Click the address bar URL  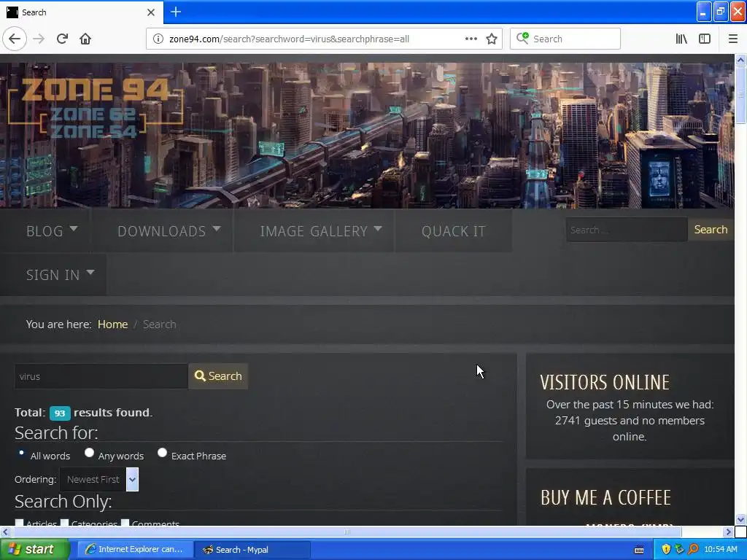(x=289, y=39)
